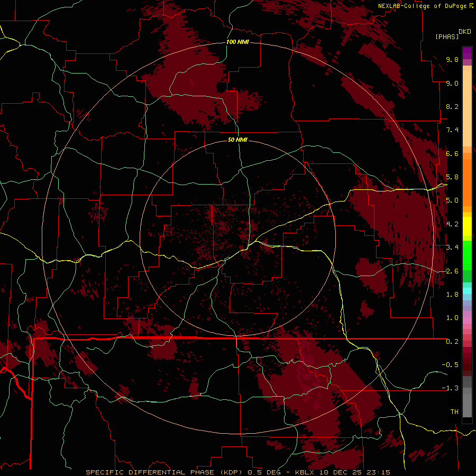Select the 8.2 scale value
The width and height of the screenshot is (476, 476).
click(x=452, y=106)
